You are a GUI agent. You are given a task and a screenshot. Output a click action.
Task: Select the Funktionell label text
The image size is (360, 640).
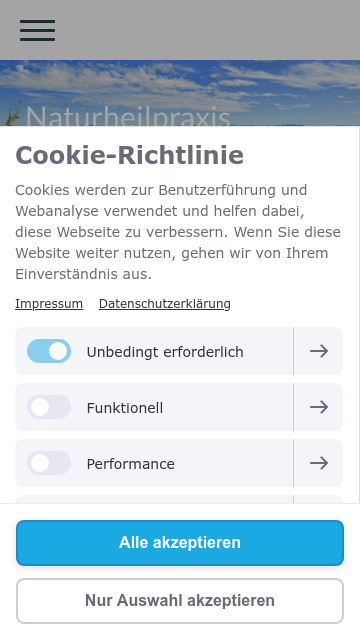[124, 408]
